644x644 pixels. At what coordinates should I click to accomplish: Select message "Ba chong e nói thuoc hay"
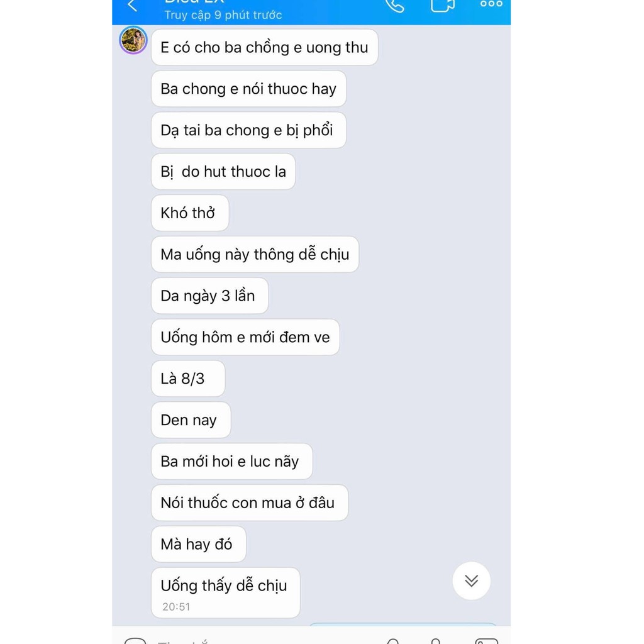pyautogui.click(x=248, y=89)
